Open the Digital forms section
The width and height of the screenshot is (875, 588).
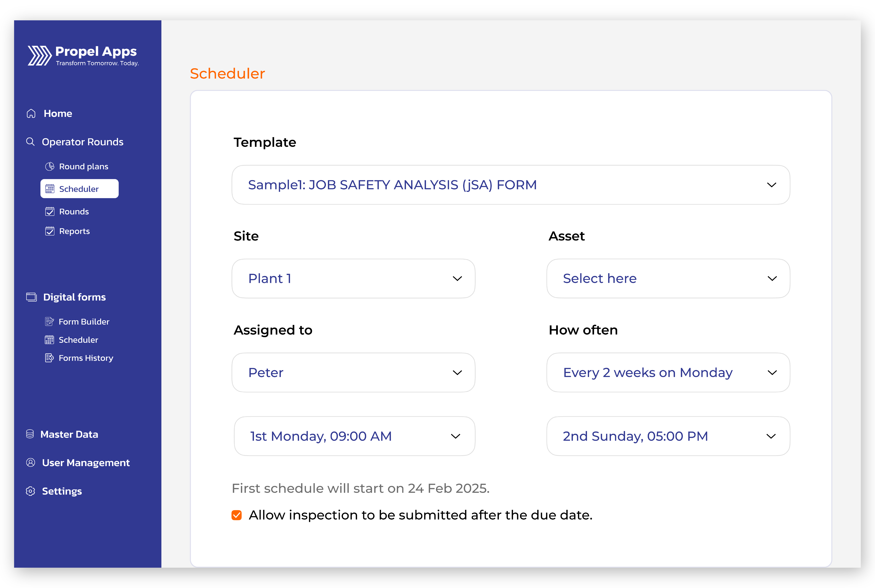[74, 297]
